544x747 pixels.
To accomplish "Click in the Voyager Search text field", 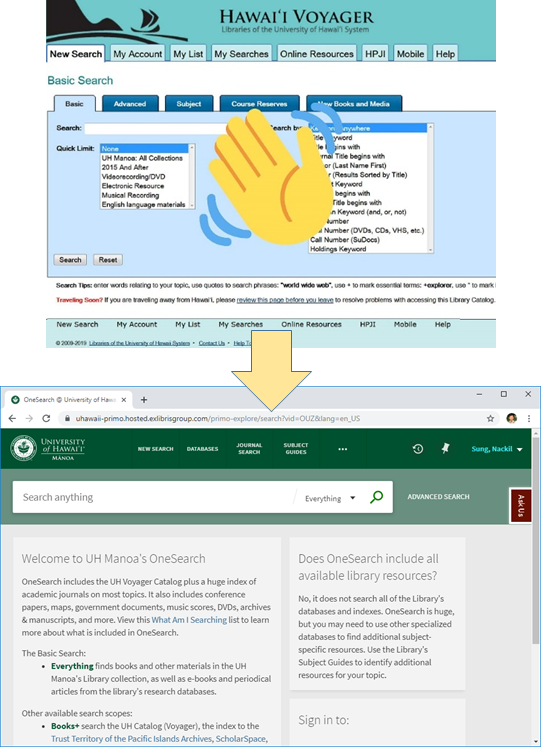I will coord(156,128).
